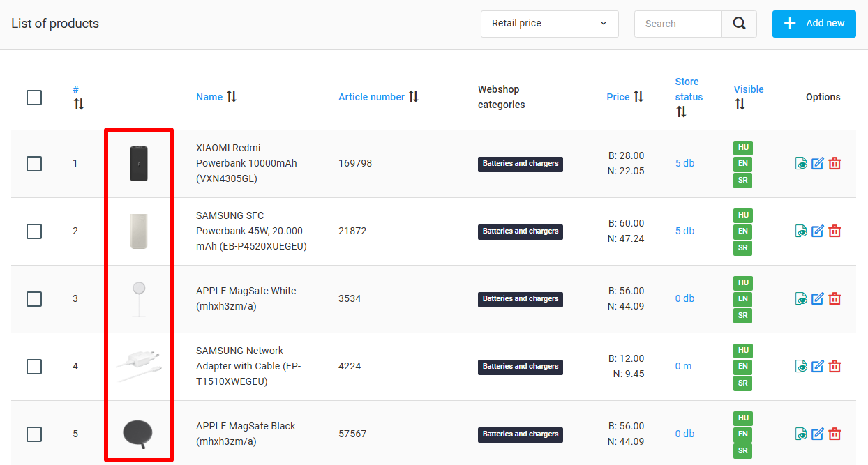The width and height of the screenshot is (868, 465).
Task: Click the HU language badge on XIAOMI Redmi row
Action: click(x=742, y=148)
